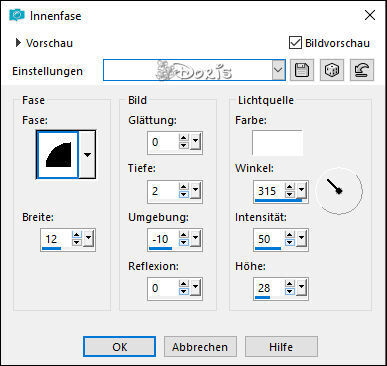Toggle the Bildvorschau checkbox
Viewport: 387px width, 366px height.
(295, 43)
